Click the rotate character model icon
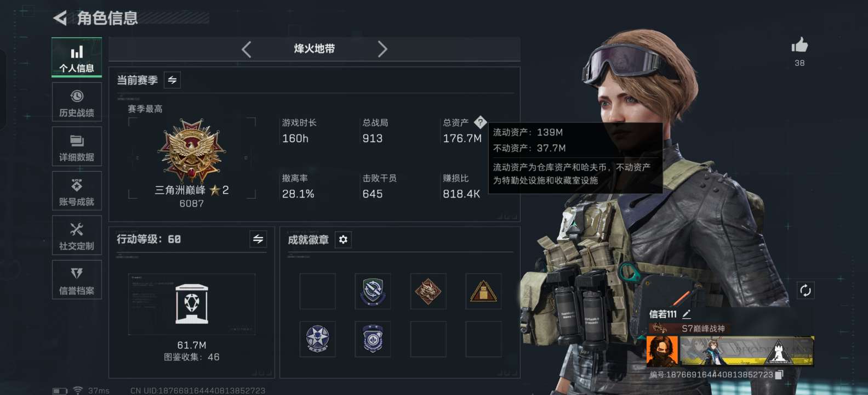Screen dimensions: 868x395 coord(805,290)
